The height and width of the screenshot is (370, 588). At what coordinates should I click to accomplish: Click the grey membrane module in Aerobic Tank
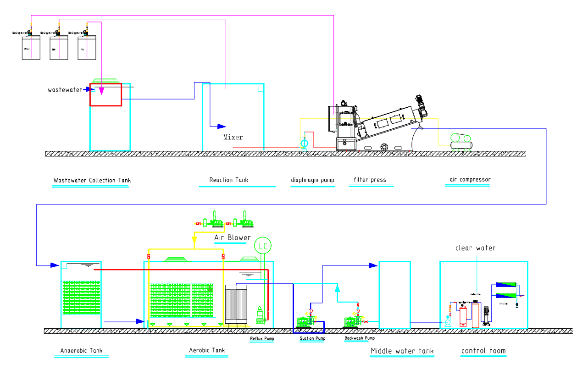coord(236,305)
